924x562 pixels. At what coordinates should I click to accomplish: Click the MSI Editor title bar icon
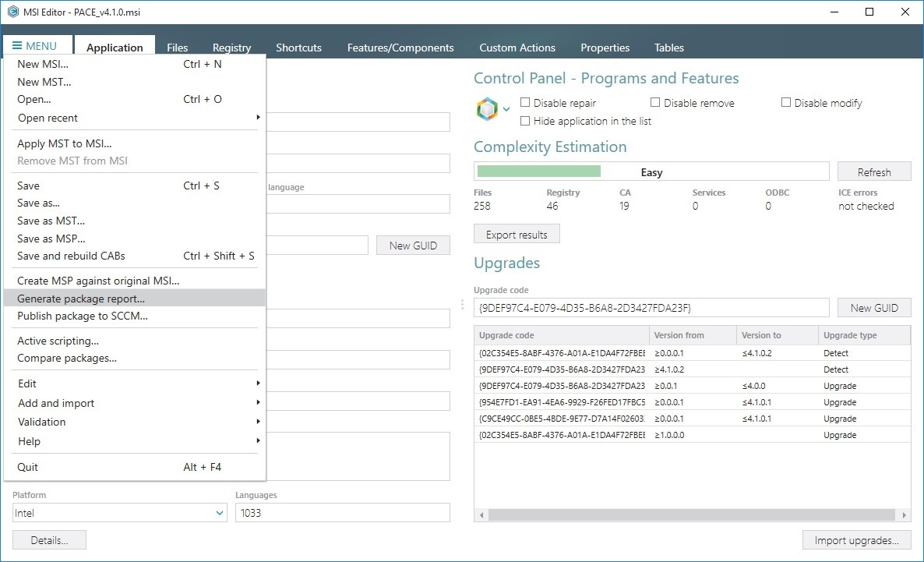pyautogui.click(x=12, y=12)
